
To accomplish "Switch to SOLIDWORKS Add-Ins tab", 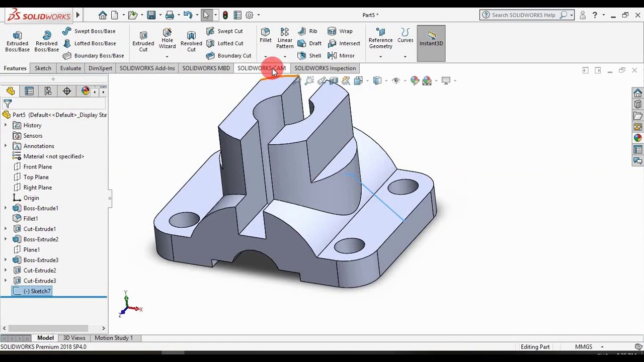I will [147, 68].
